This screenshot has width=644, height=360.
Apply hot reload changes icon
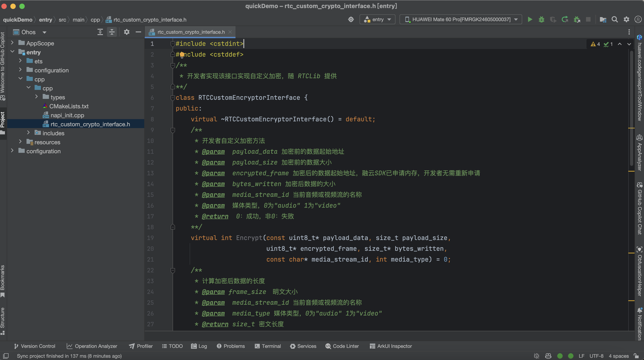[x=565, y=20]
